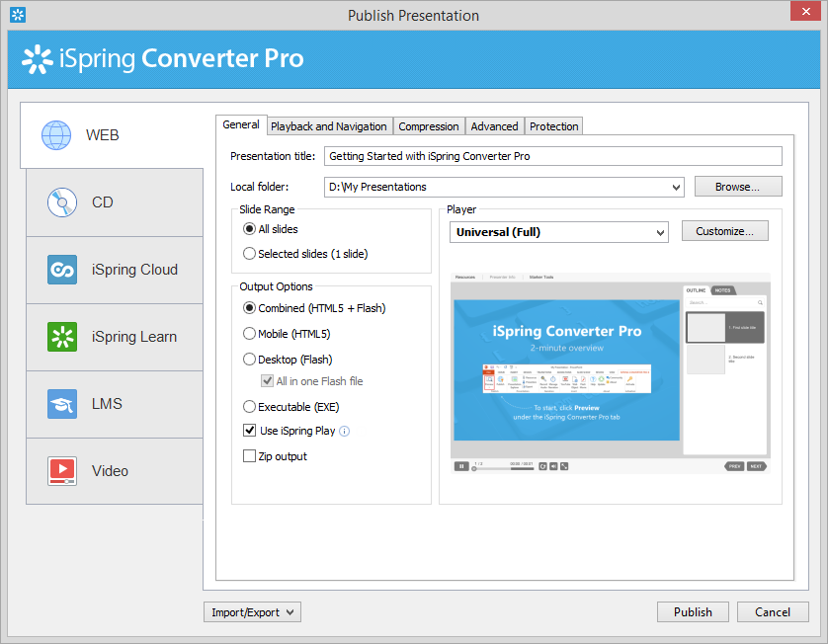The image size is (828, 644).
Task: Pick the LMS graduation cap icon
Action: [62, 404]
